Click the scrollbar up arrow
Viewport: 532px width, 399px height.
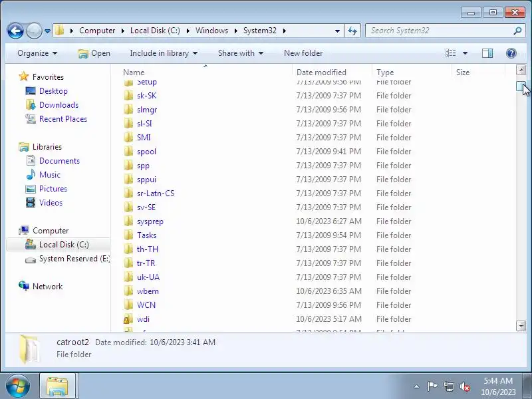tap(521, 70)
